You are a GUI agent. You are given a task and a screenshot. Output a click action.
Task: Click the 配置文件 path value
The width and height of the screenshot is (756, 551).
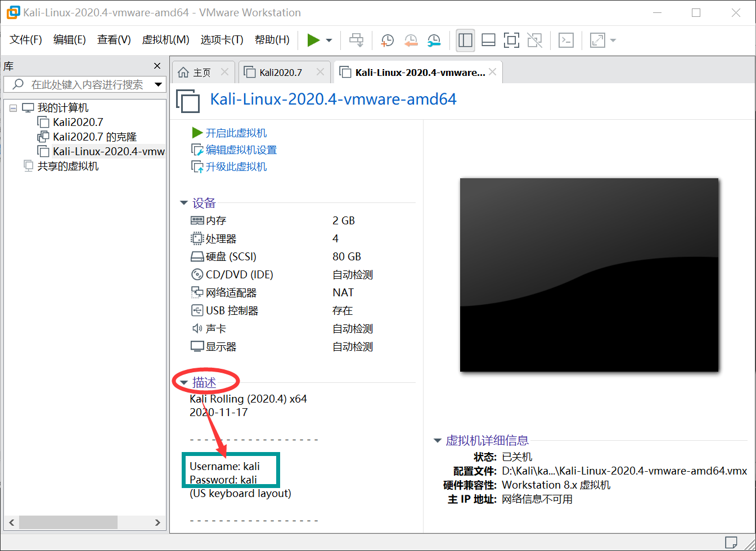coord(624,471)
